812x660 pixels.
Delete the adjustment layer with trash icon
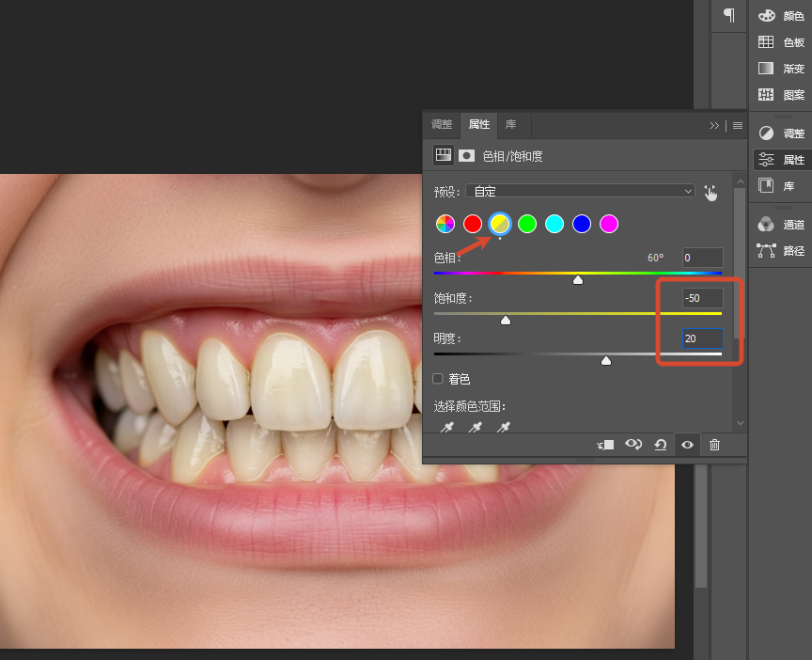point(714,445)
